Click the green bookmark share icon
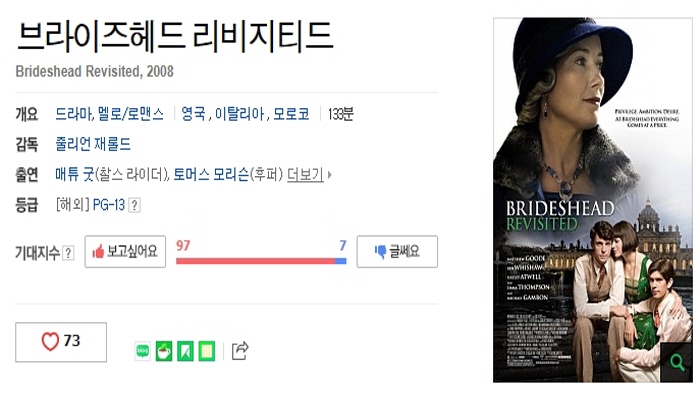The width and height of the screenshot is (700, 418). (185, 351)
